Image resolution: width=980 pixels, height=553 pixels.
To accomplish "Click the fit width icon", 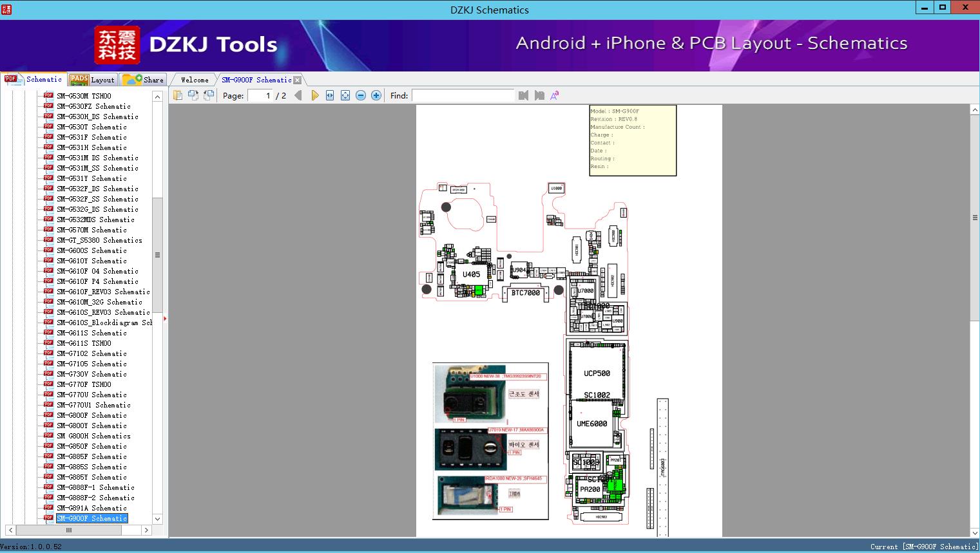I will point(330,95).
